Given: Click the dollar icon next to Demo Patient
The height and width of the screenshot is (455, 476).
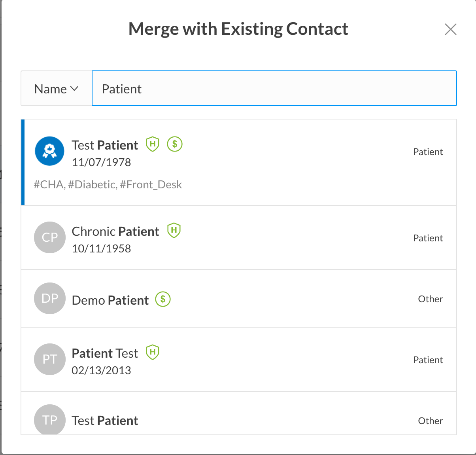Looking at the screenshot, I should click(163, 299).
